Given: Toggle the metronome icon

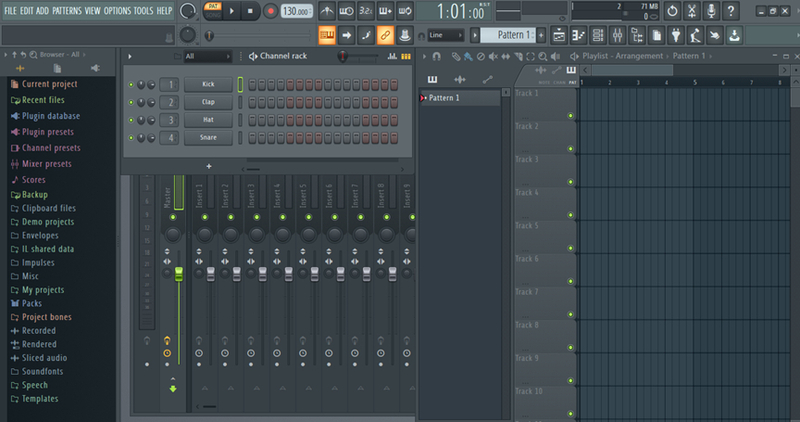Looking at the screenshot, I should [327, 11].
